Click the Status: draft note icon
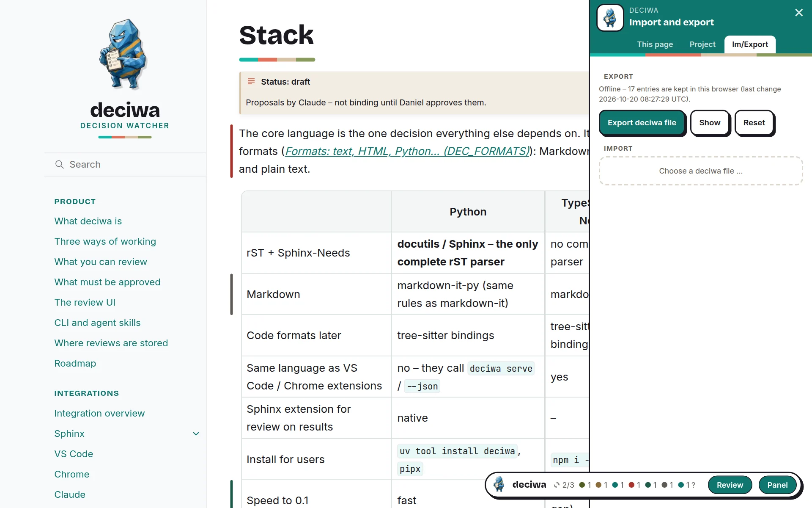 click(251, 81)
